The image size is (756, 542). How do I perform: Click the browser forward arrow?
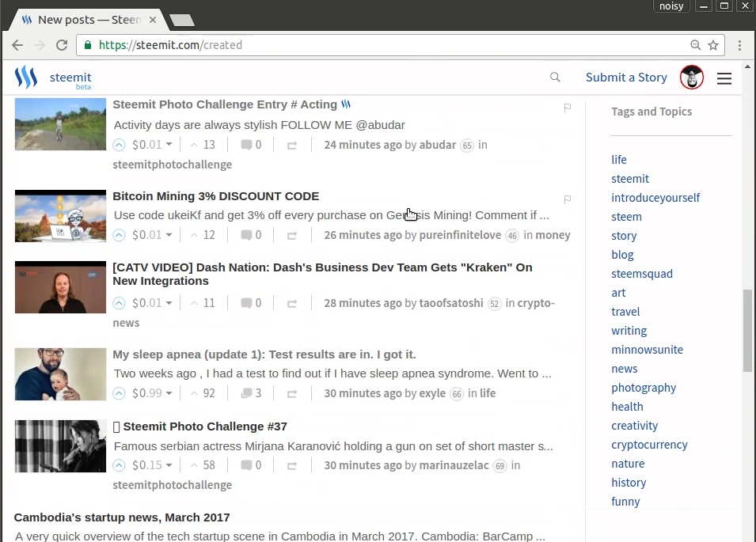[x=40, y=45]
